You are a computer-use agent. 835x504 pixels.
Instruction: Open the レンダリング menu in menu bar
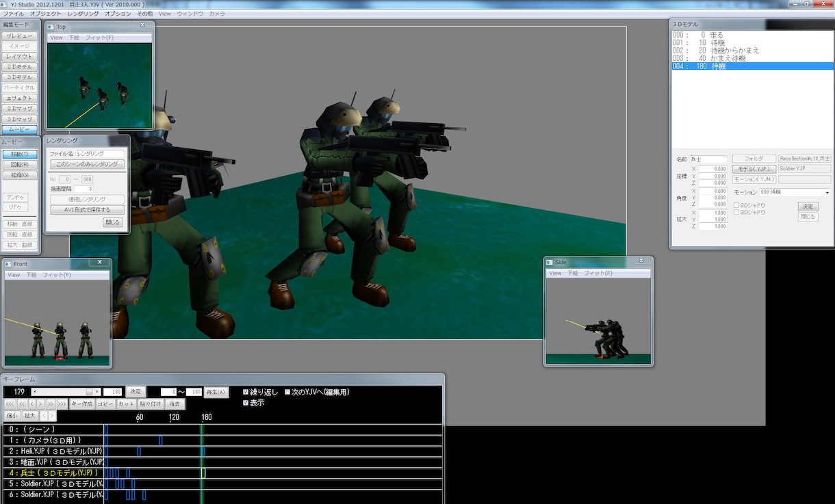(83, 14)
